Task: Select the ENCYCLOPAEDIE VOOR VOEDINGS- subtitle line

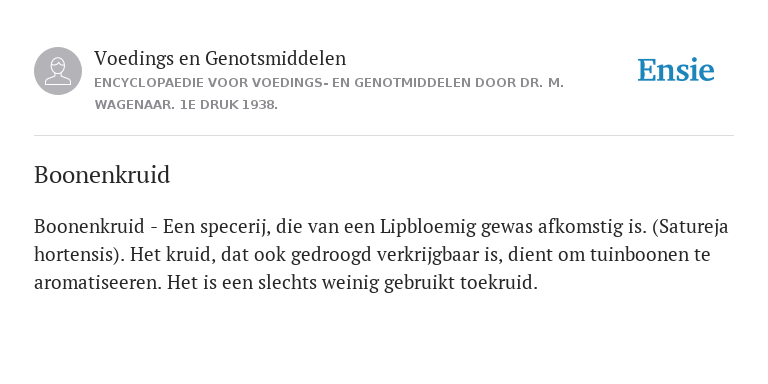Action: click(329, 83)
